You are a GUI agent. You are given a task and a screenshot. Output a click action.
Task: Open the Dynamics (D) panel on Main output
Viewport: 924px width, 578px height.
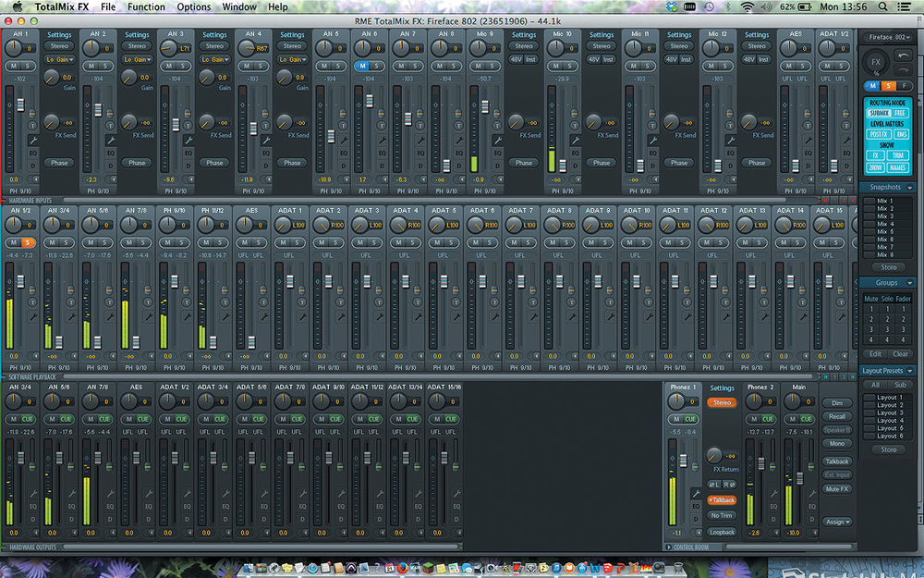(x=810, y=520)
